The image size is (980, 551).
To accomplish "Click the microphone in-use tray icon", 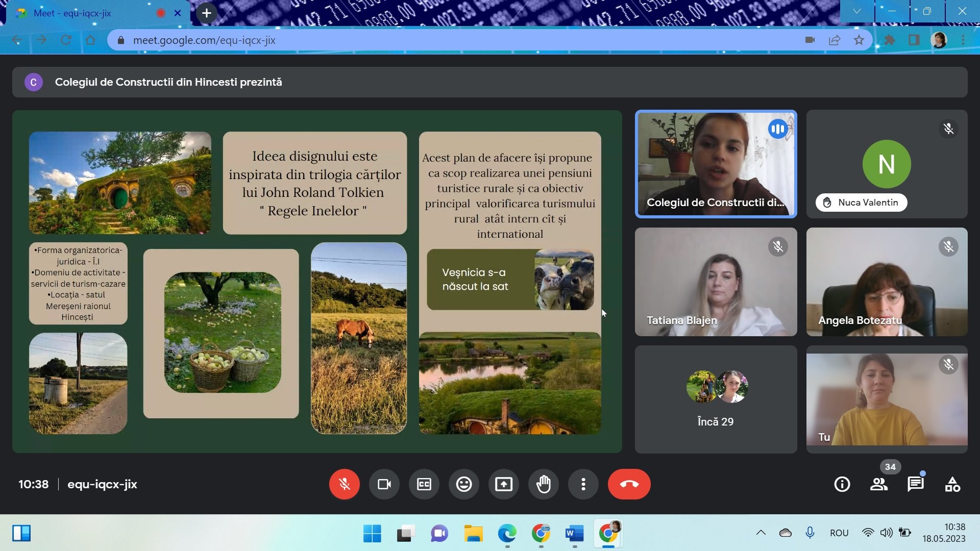I will [x=810, y=533].
